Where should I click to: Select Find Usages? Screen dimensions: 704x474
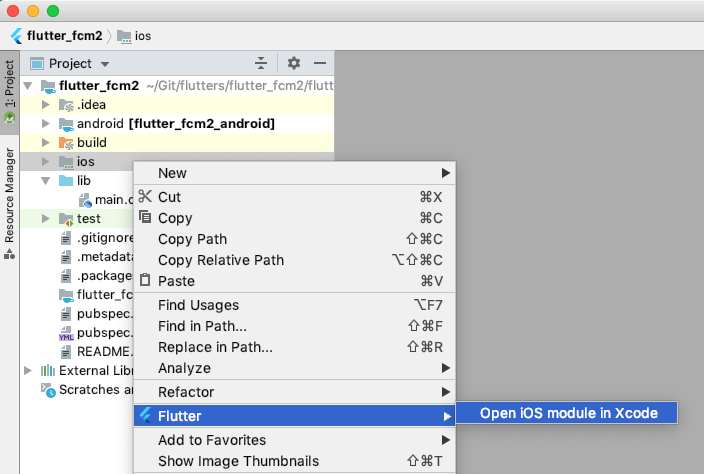[295, 305]
